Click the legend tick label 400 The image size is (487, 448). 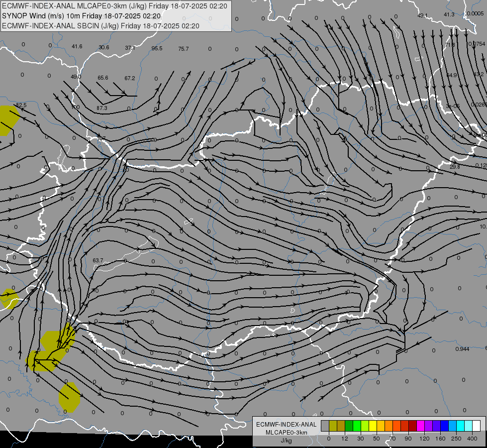point(472,439)
